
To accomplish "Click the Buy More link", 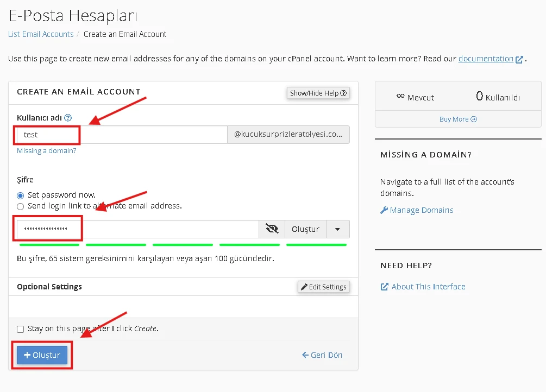I will click(x=457, y=119).
